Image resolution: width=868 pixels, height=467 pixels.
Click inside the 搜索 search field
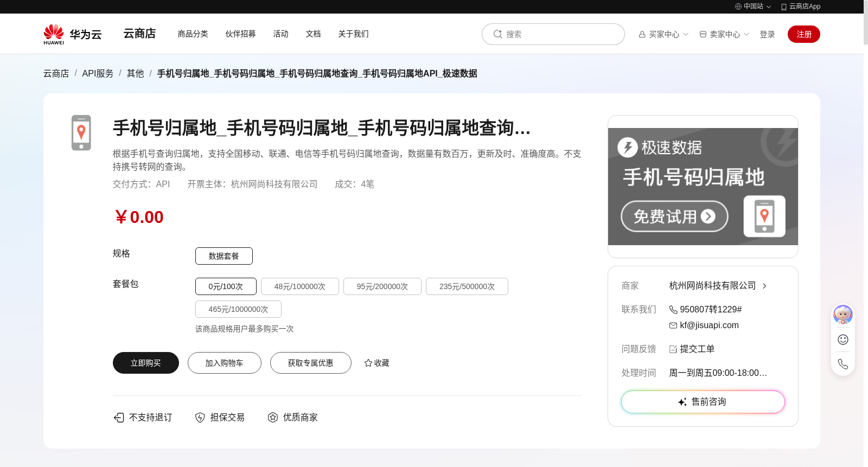click(x=553, y=34)
